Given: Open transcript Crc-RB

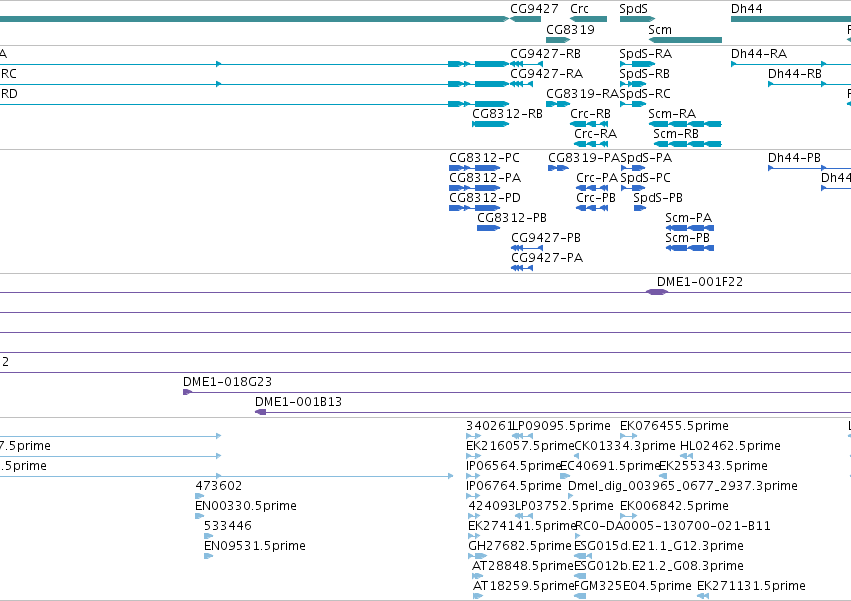Looking at the screenshot, I should (x=590, y=114).
